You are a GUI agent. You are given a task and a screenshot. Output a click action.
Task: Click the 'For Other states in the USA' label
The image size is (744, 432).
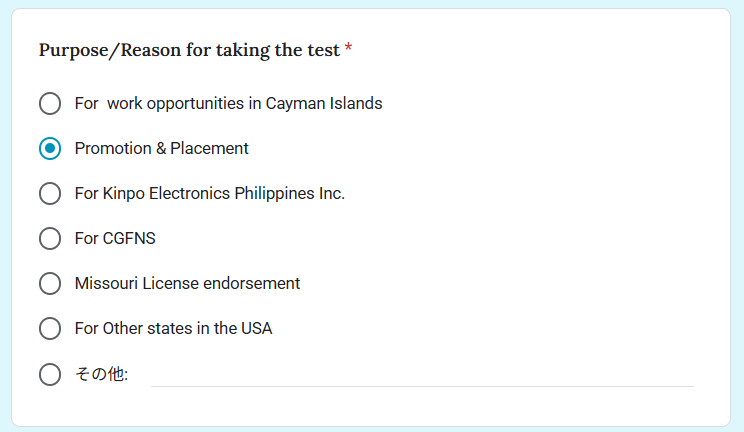click(173, 328)
